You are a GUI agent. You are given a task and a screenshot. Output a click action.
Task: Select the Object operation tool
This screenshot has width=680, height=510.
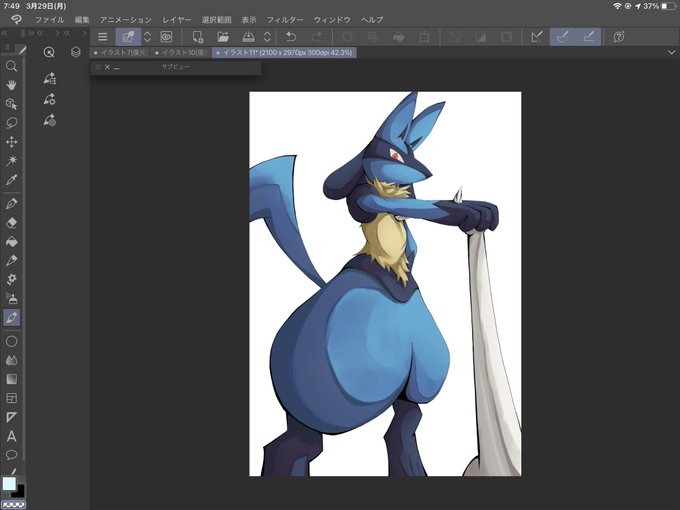point(12,104)
